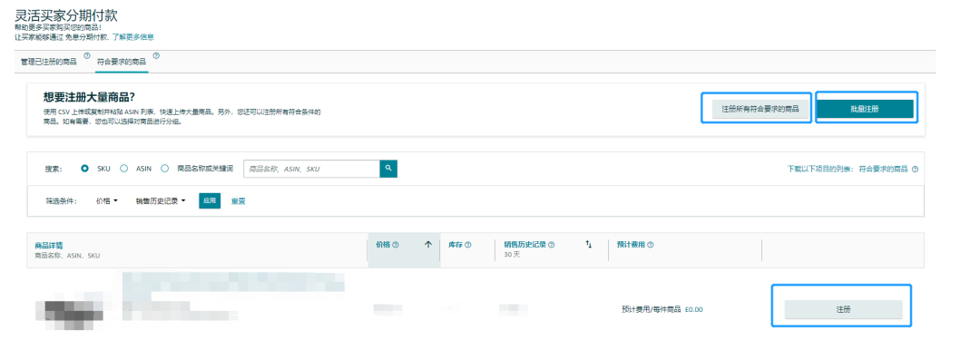The width and height of the screenshot is (980, 350).
Task: Click 注册所有符合要求的商品 button
Action: click(x=760, y=109)
